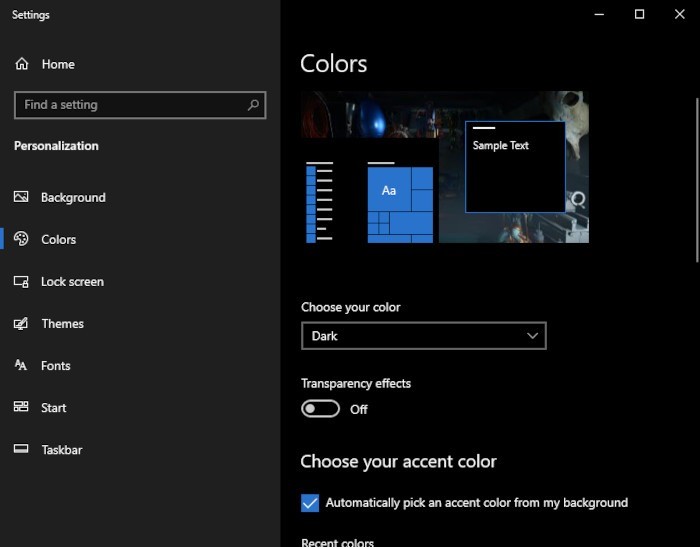Click the blue Aa tile in preview
Image resolution: width=700 pixels, height=547 pixels.
coord(389,190)
